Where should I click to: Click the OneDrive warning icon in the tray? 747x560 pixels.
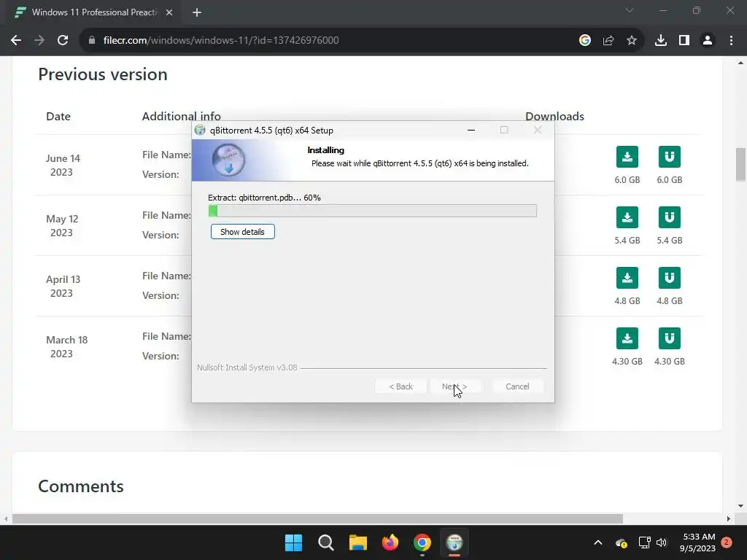(x=622, y=542)
